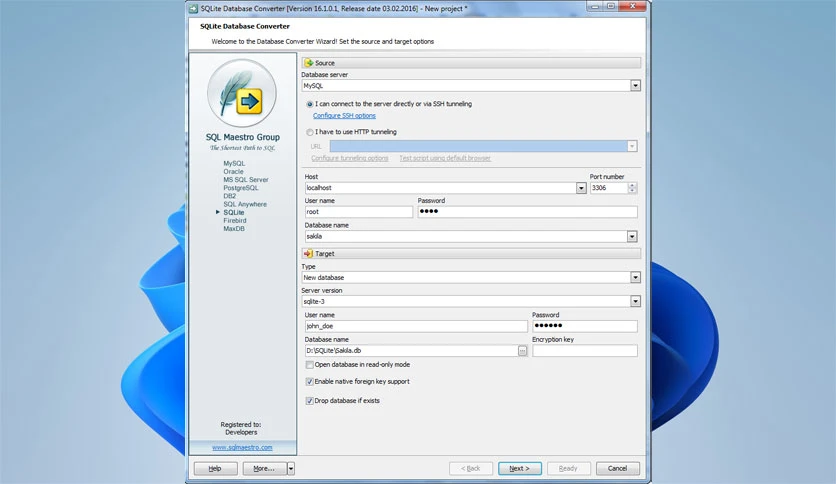
Task: Open the Configure SSH options link
Action: (x=344, y=116)
